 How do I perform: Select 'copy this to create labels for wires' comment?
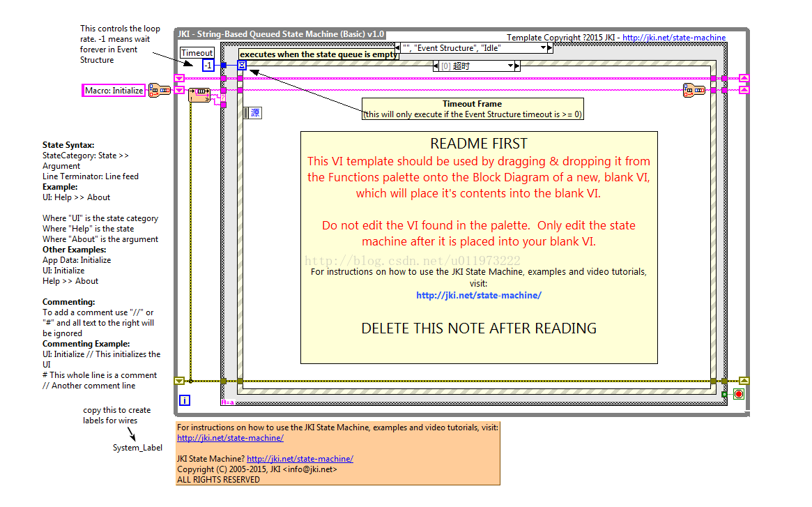pyautogui.click(x=116, y=415)
